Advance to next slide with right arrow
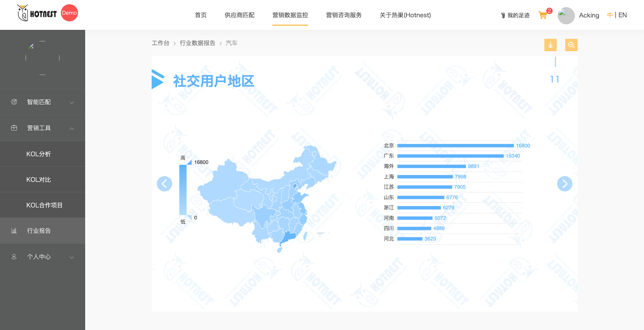The height and width of the screenshot is (330, 644). 565,184
